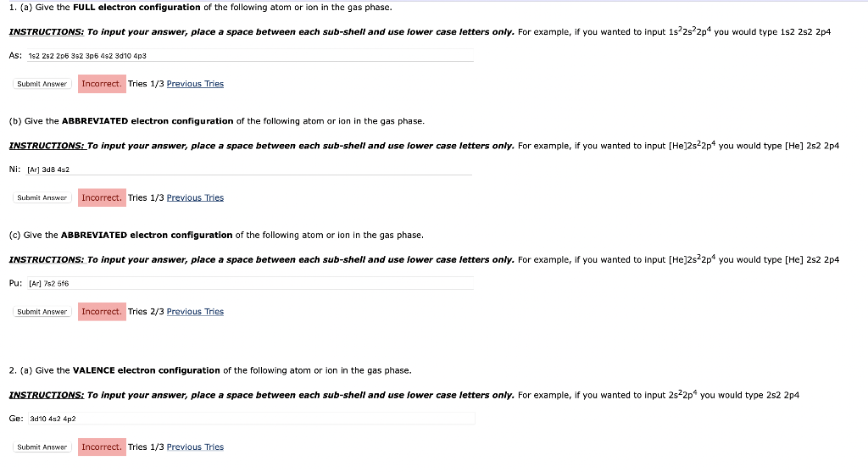Click into the Ge valence configuration field
The width and height of the screenshot is (868, 472).
point(251,419)
